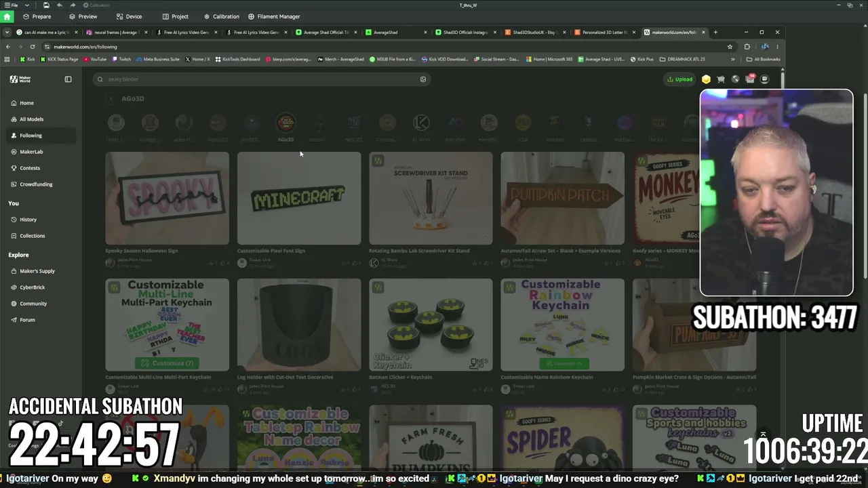Open the KickTools Dashboard bookmark
Viewport: 868px width, 488px height.
tap(237, 59)
